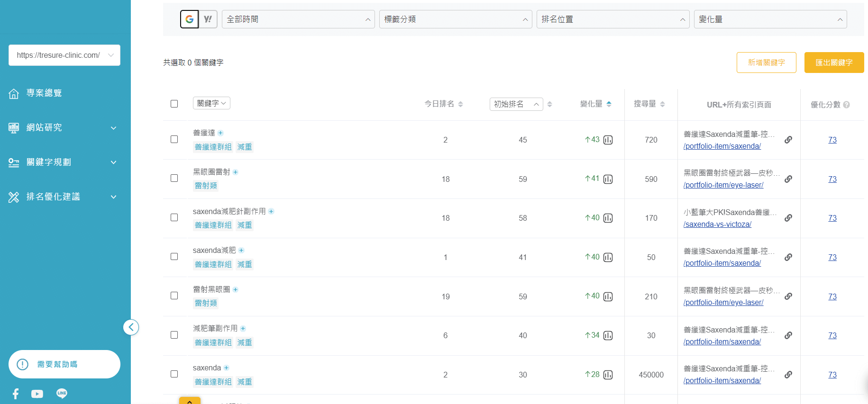Select the Google search engine icon
Screen dimensions: 868x404
189,19
